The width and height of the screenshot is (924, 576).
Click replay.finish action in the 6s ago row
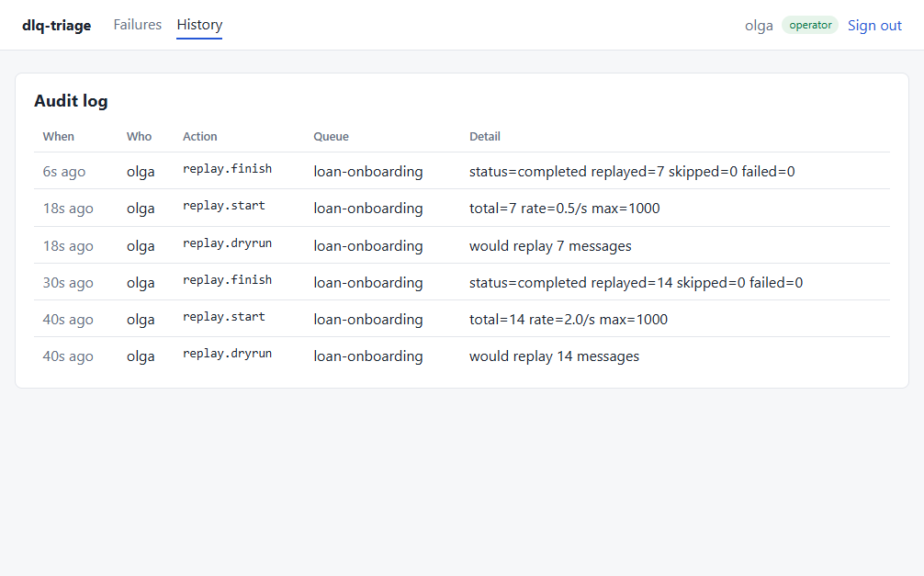point(228,169)
